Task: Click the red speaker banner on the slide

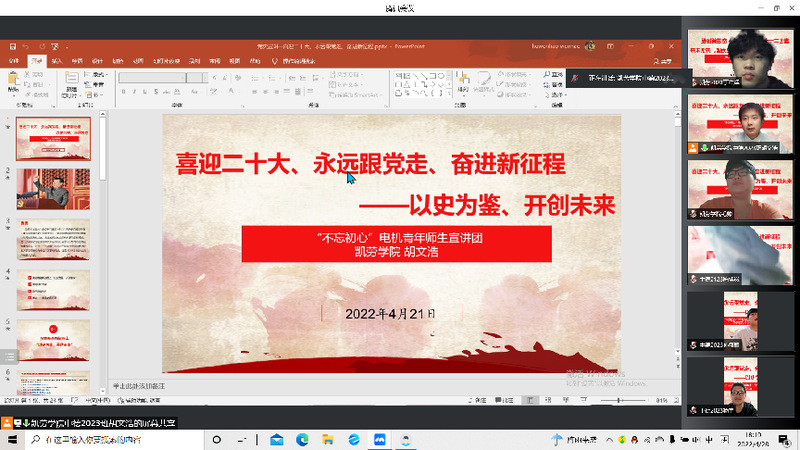Action: pos(395,244)
